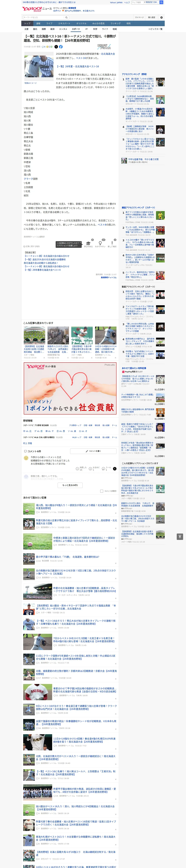The height and width of the screenshot is (868, 186).
Task: Open the 有料 navigation tab
Action: (x=128, y=24)
